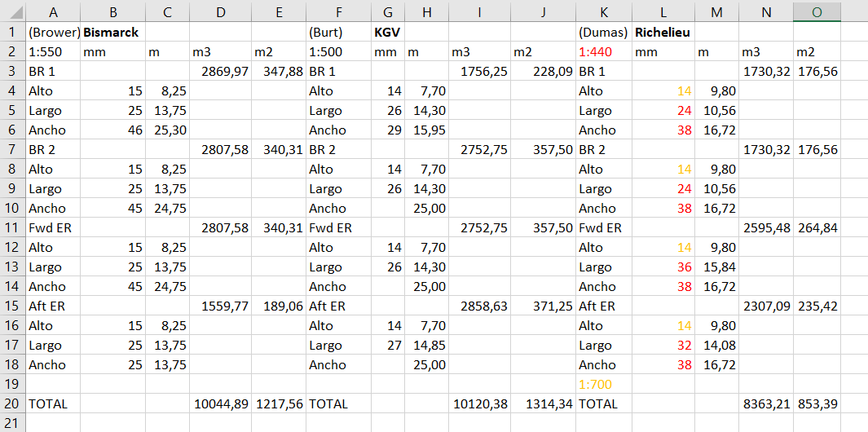Screen dimensions: 868x432
Task: Select row header 11
Action: click(12, 227)
